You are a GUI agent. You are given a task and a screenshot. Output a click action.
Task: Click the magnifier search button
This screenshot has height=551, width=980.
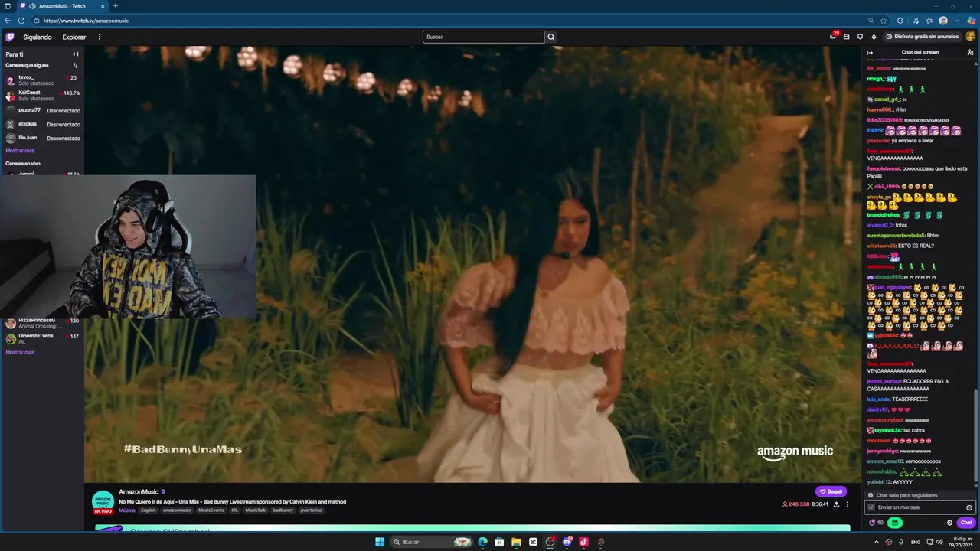tap(550, 37)
